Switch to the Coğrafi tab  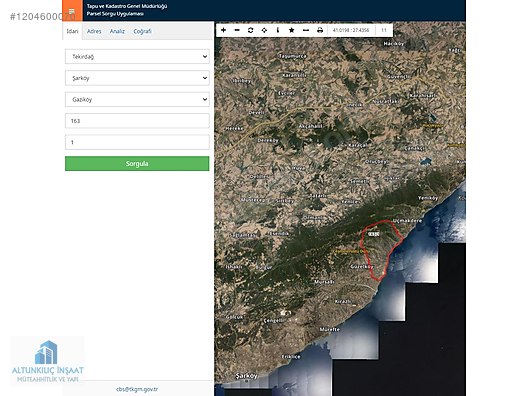point(142,31)
